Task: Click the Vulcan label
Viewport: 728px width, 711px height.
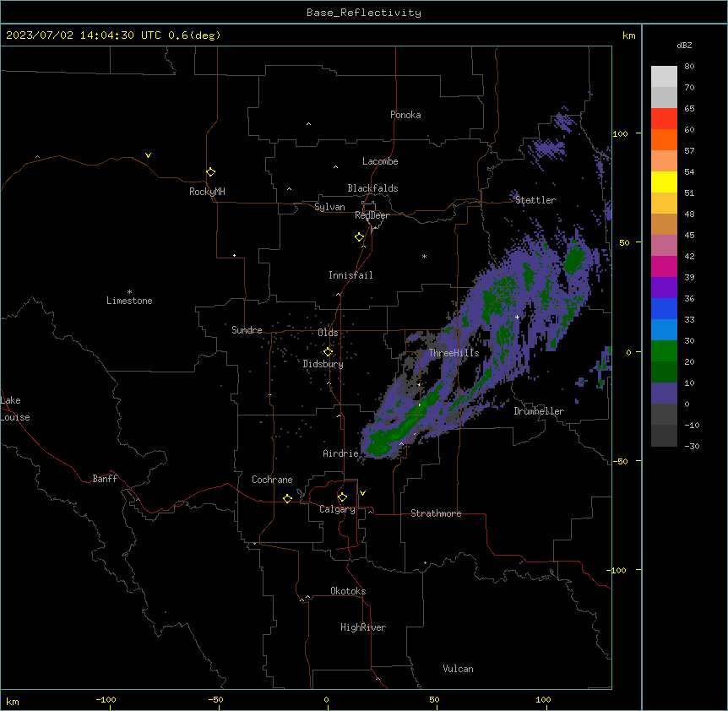Action: 459,669
